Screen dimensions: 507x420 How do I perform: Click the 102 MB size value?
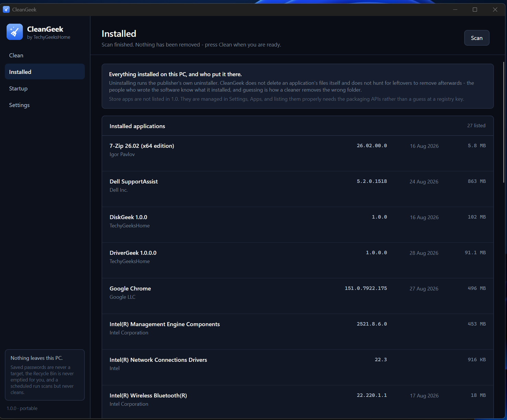pyautogui.click(x=477, y=217)
